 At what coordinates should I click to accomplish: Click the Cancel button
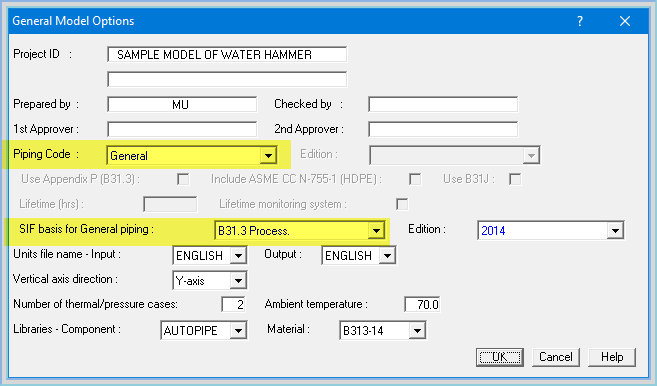556,357
